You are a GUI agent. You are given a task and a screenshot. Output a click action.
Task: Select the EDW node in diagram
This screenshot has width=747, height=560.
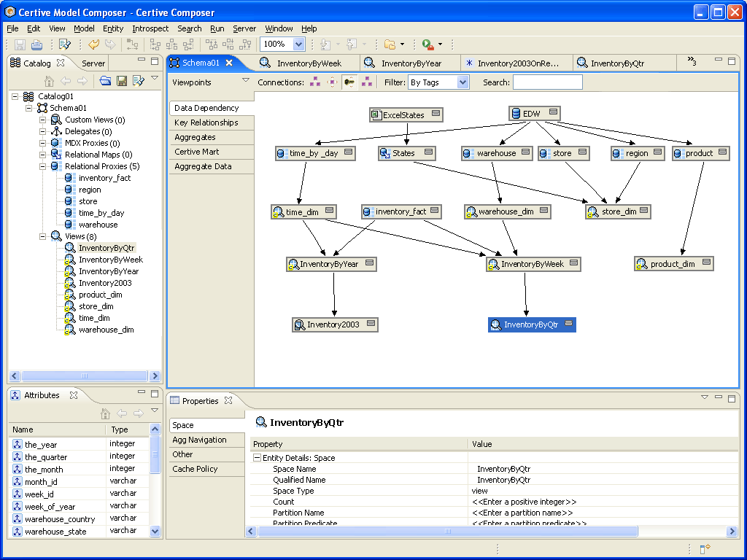(534, 113)
